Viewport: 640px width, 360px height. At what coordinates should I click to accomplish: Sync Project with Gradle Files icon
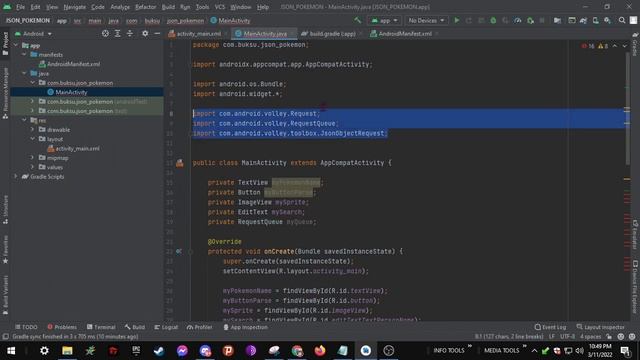(583, 20)
